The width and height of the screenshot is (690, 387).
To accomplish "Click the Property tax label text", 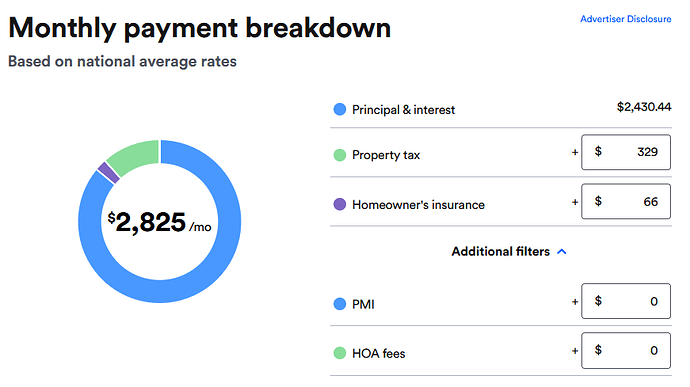I will (386, 155).
